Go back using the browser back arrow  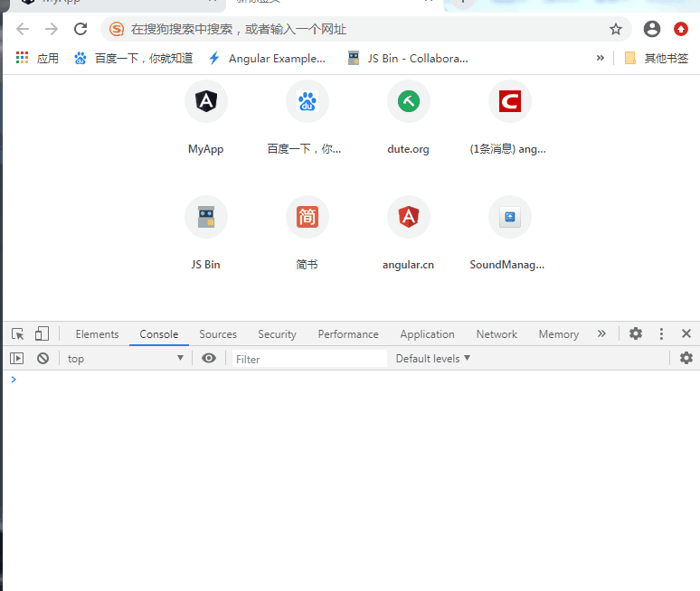point(23,30)
